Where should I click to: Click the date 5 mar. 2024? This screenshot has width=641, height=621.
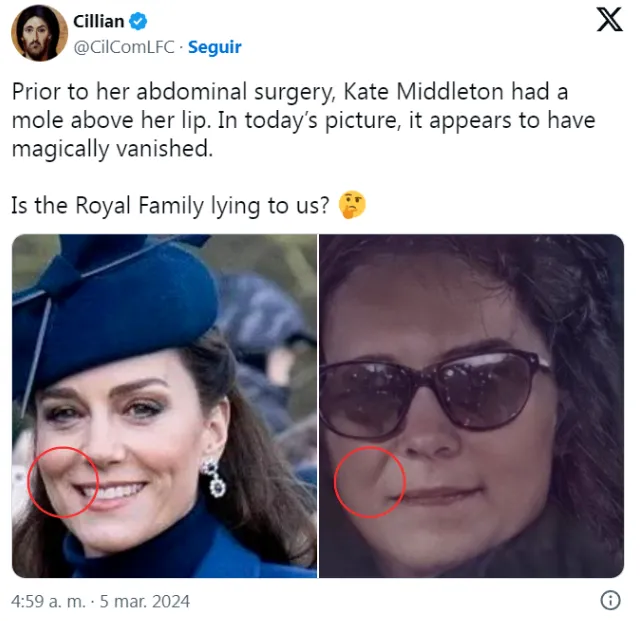145,601
